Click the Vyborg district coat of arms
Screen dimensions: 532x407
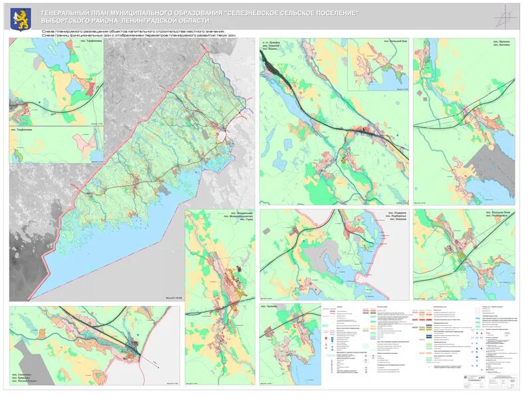[21, 20]
